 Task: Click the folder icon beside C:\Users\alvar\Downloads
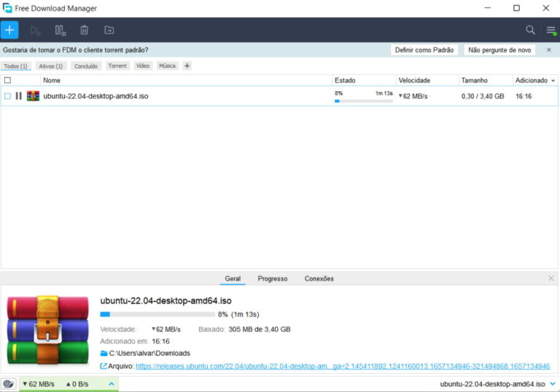click(104, 353)
